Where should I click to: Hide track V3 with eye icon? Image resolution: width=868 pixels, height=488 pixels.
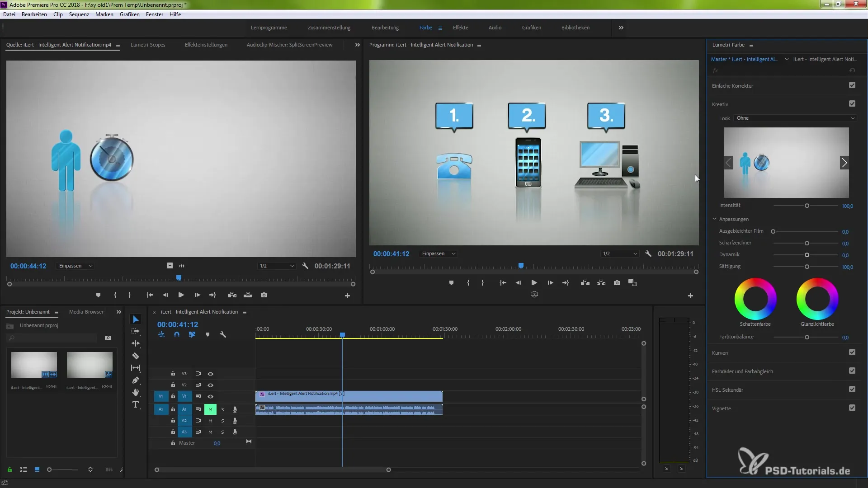tap(210, 374)
